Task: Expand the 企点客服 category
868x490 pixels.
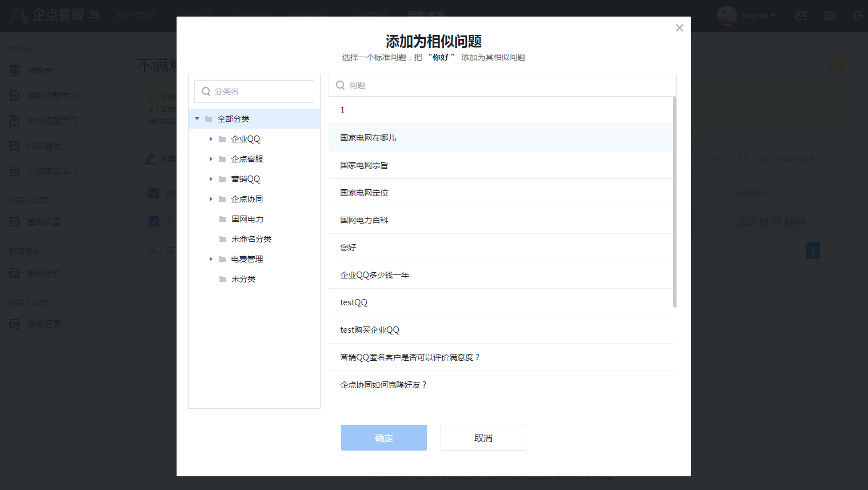Action: [211, 159]
